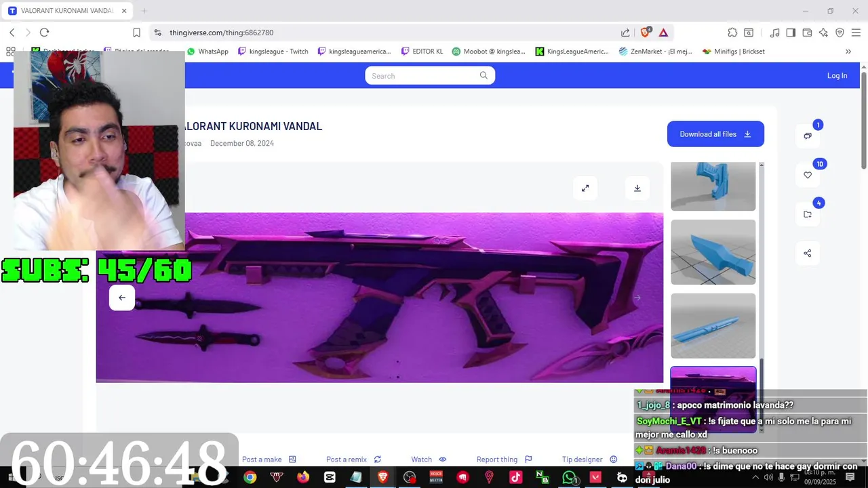Open Brave Shields lion icon
Viewport: 868px width, 488px height.
click(x=645, y=32)
